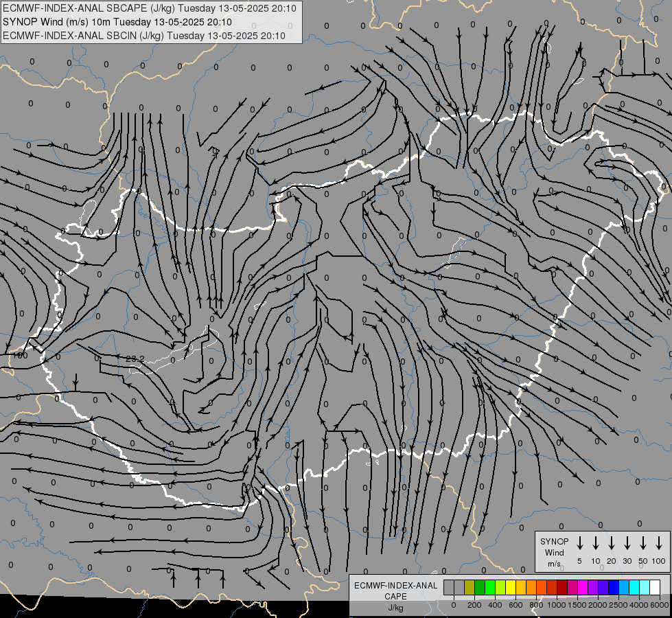672x618 pixels.
Task: Click the wind legend arrow above 10
Action: coord(595,543)
